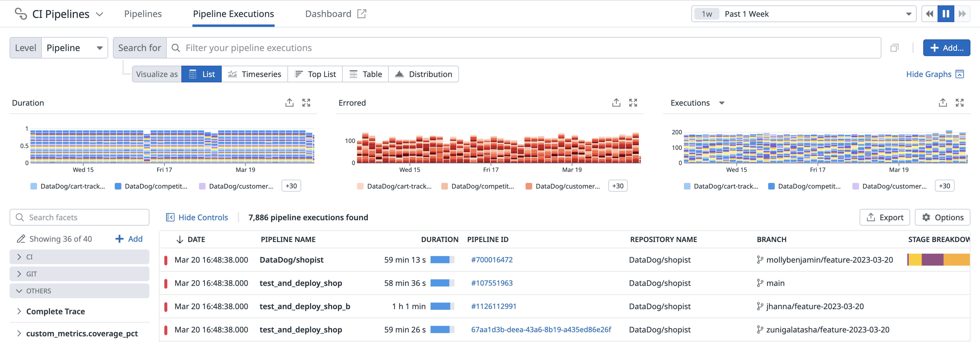Screen dimensions: 980x342
Task: Toggle DataDog/cart-track legend in Duration graph
Action: (x=68, y=186)
